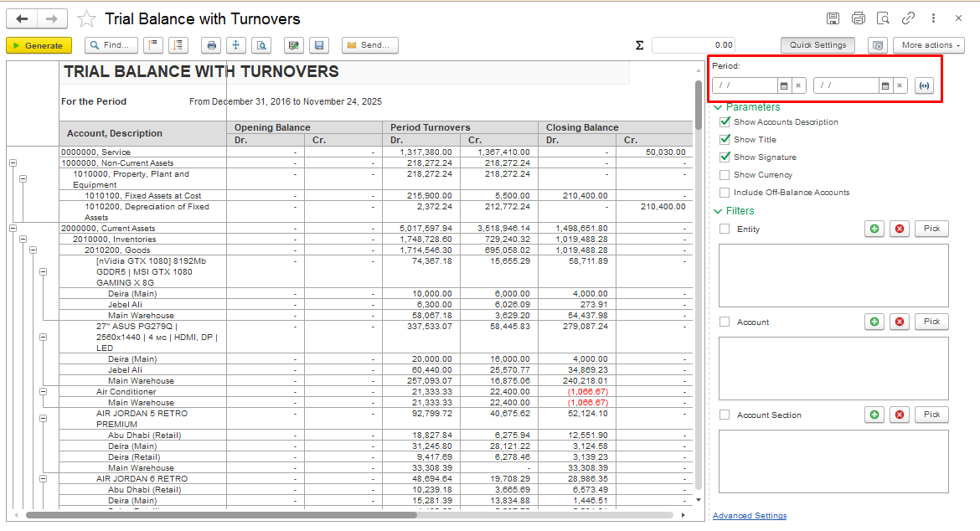The width and height of the screenshot is (980, 531).
Task: Open the More actions dropdown
Action: 928,45
